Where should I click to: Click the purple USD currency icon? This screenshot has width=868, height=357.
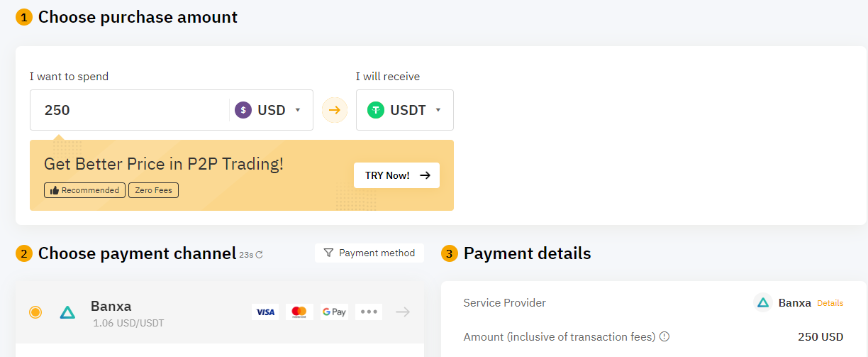pos(243,110)
